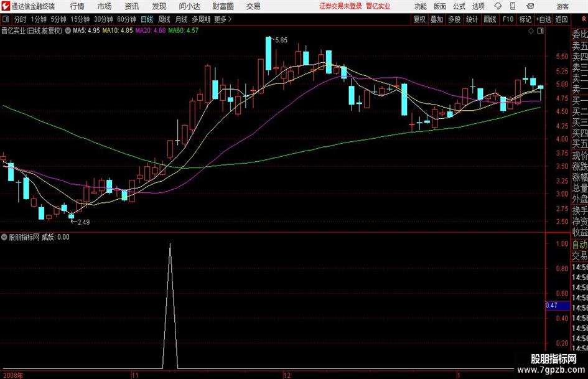Click the red R label at top right
Screen dimensions: 588x379
pos(584,19)
